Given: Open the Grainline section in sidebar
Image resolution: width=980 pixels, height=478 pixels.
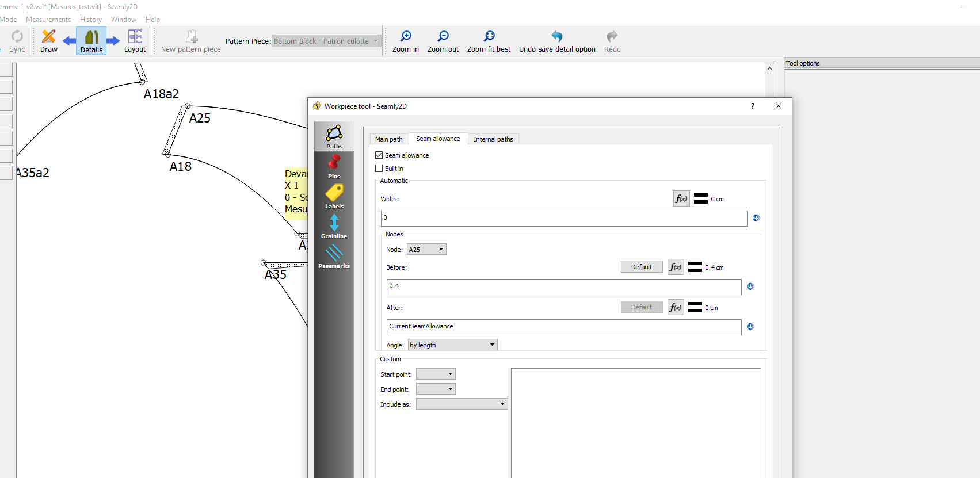Looking at the screenshot, I should (334, 226).
